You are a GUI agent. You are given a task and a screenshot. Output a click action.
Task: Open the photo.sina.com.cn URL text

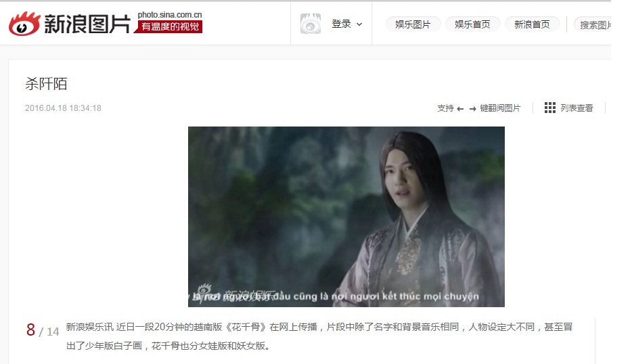coord(170,15)
